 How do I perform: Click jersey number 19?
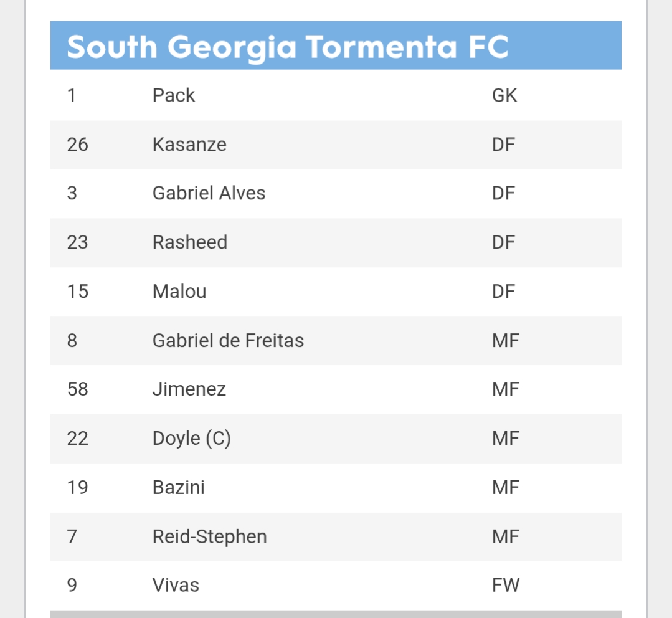coord(78,487)
